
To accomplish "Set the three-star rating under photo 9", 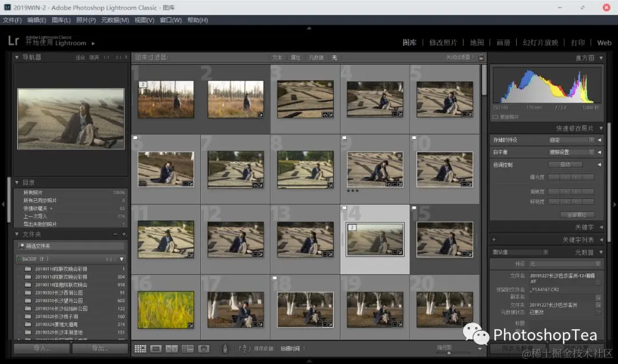I will (x=352, y=191).
